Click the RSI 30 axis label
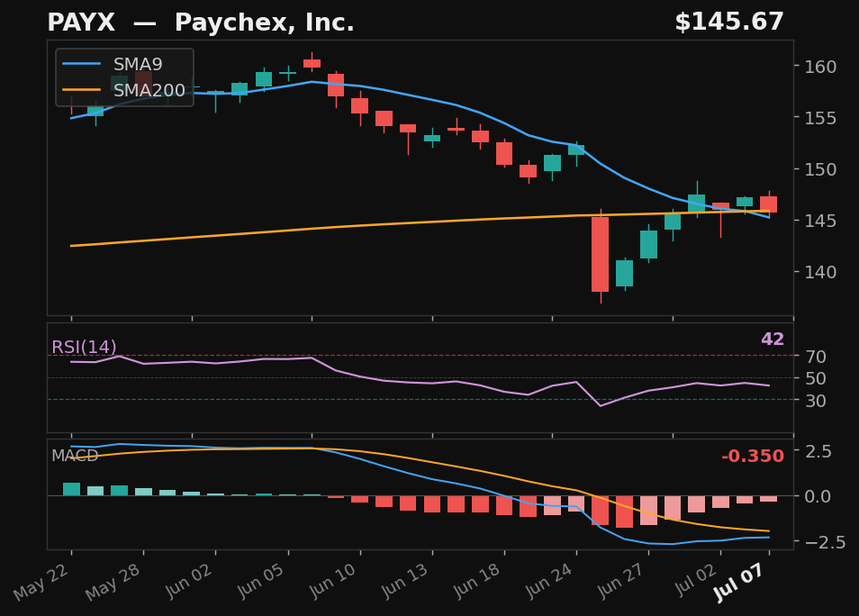The image size is (859, 616). click(x=815, y=401)
